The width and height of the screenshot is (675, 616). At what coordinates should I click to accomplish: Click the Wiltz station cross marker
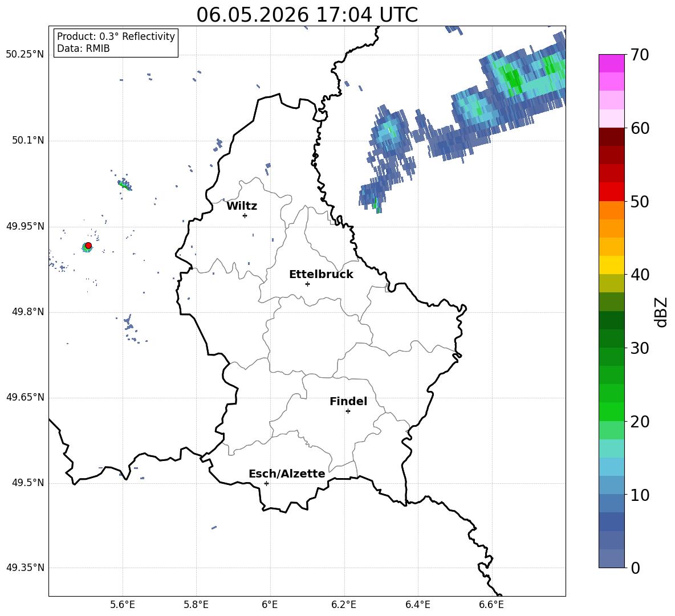pos(245,215)
